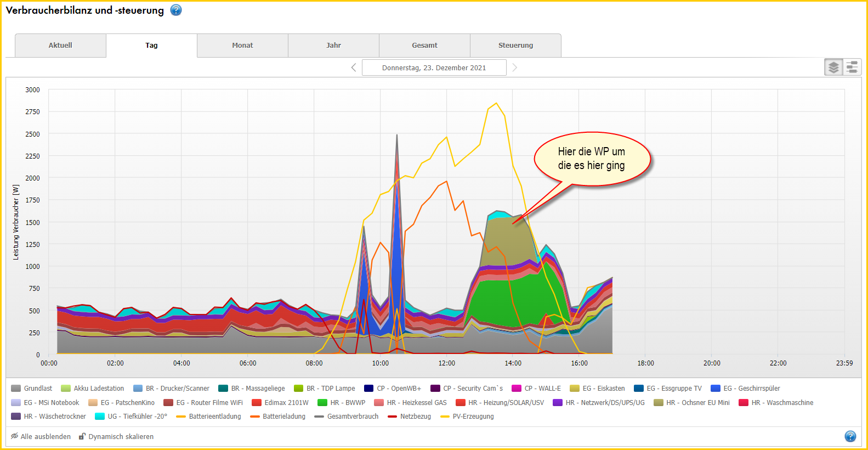Click the EG - Geschirrspüler blue legend swatch
Image resolution: width=868 pixels, height=450 pixels.
[716, 389]
